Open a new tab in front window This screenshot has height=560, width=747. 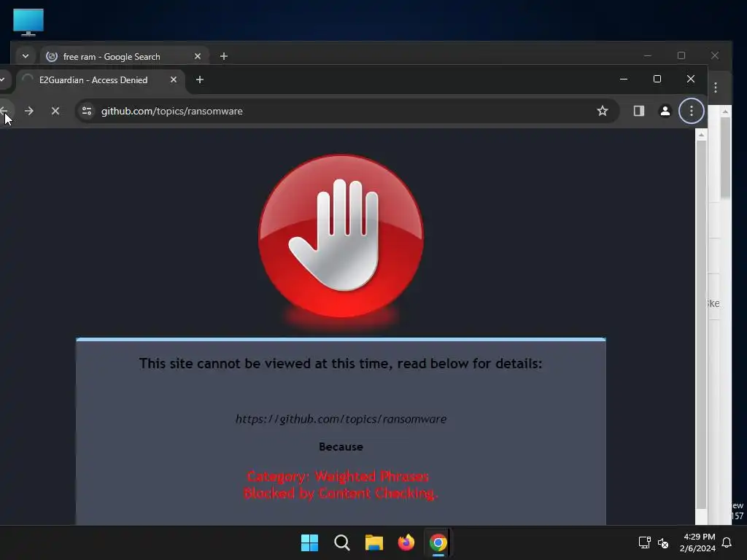[200, 80]
